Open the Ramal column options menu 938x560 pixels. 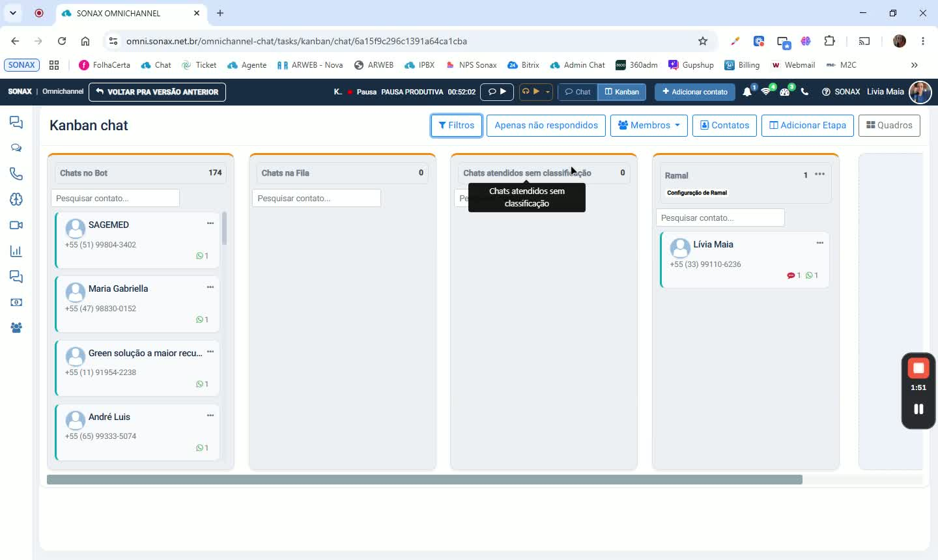[x=819, y=174]
